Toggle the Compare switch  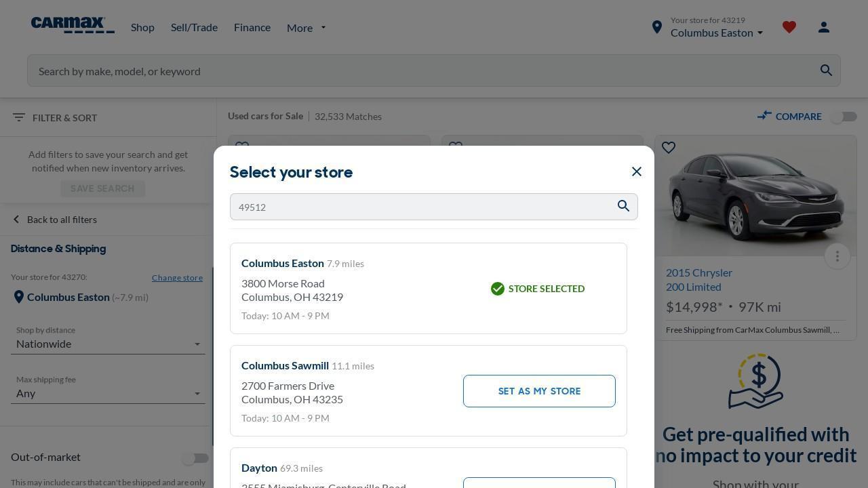(x=844, y=117)
